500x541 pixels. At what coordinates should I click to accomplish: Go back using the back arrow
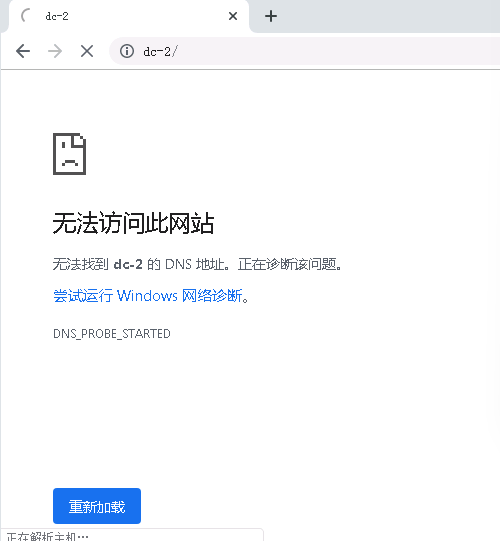point(23,51)
